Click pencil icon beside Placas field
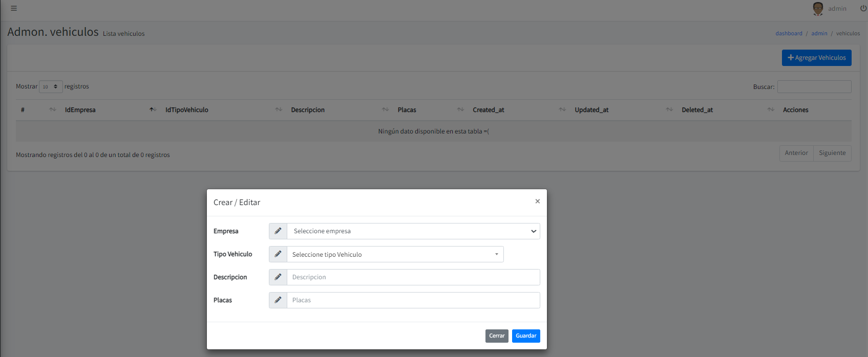Screen dimensions: 868x357 coord(278,300)
